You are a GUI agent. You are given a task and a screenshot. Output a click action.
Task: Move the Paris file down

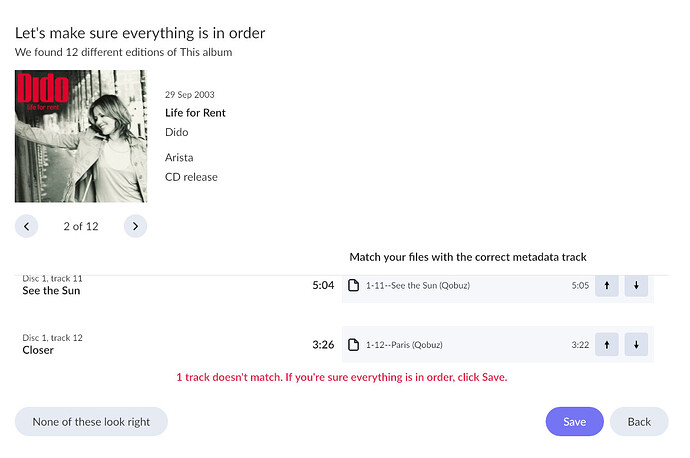pyautogui.click(x=636, y=345)
